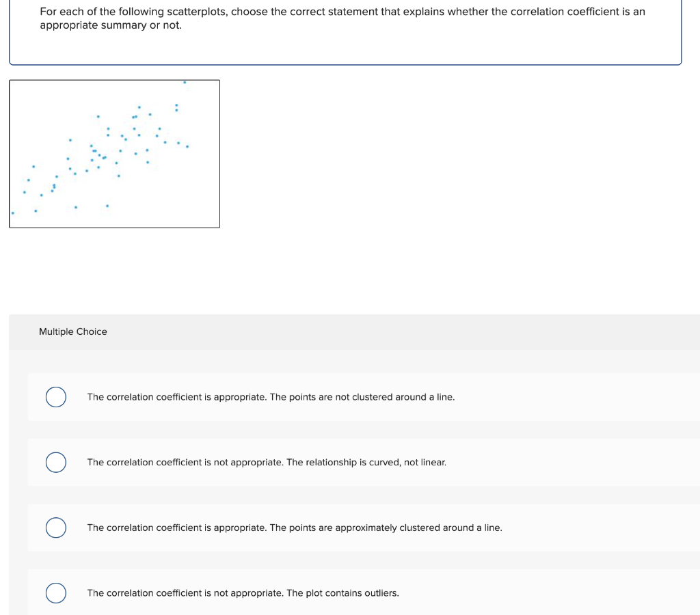The image size is (700, 615).
Task: Click the scatterplot image
Action: coord(114,153)
